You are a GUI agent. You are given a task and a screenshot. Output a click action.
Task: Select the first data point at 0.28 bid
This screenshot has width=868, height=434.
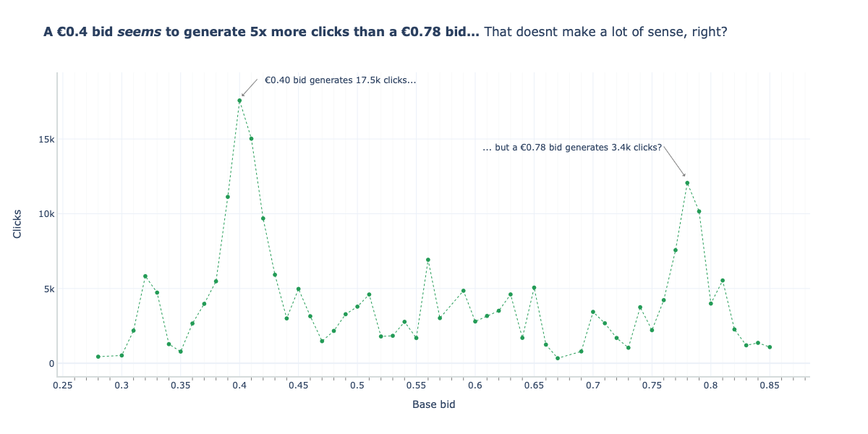(x=98, y=357)
